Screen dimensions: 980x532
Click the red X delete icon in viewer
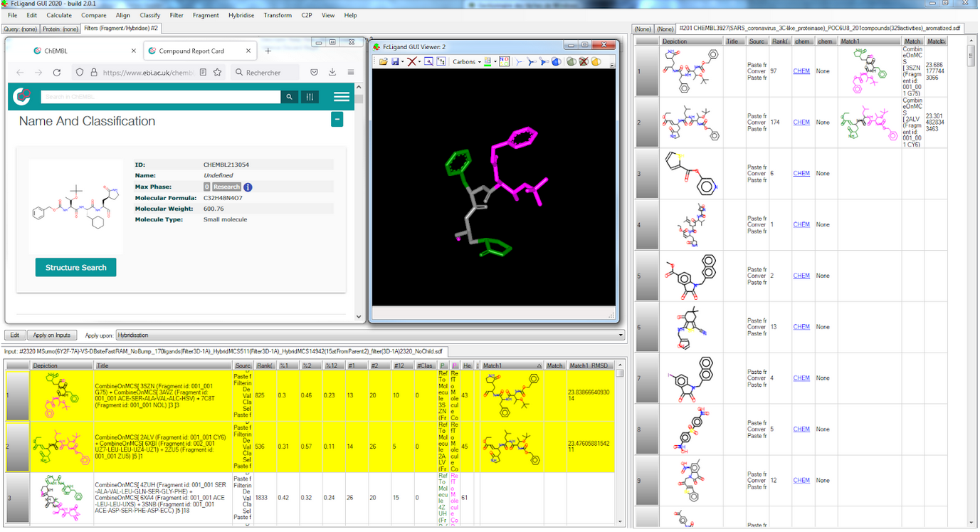411,62
